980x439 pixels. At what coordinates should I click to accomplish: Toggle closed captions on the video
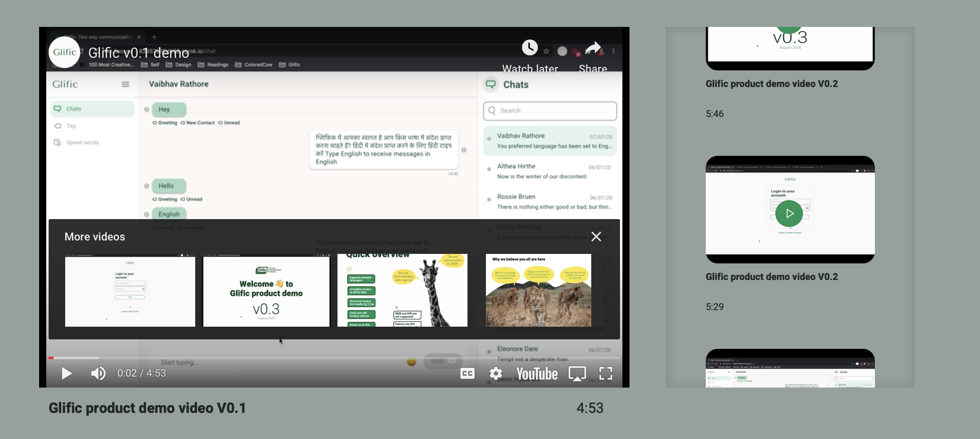click(x=467, y=373)
